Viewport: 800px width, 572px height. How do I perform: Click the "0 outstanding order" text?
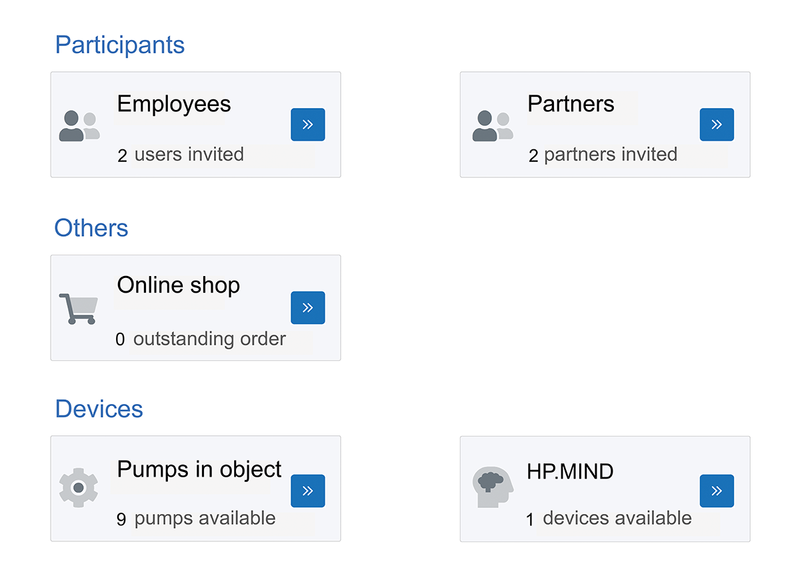pos(201,339)
